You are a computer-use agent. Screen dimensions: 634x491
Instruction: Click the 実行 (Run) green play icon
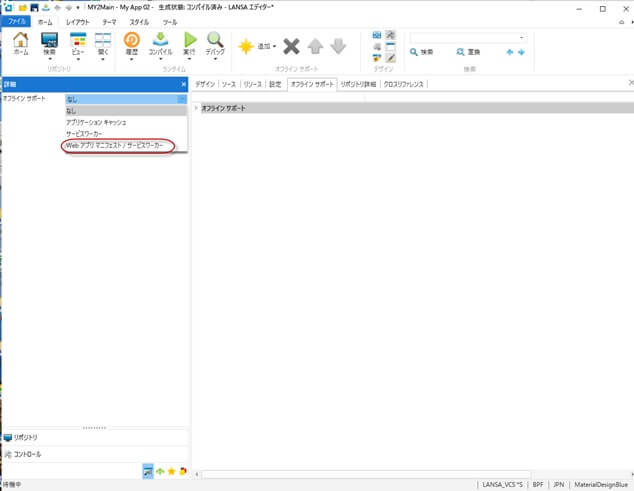pos(189,42)
